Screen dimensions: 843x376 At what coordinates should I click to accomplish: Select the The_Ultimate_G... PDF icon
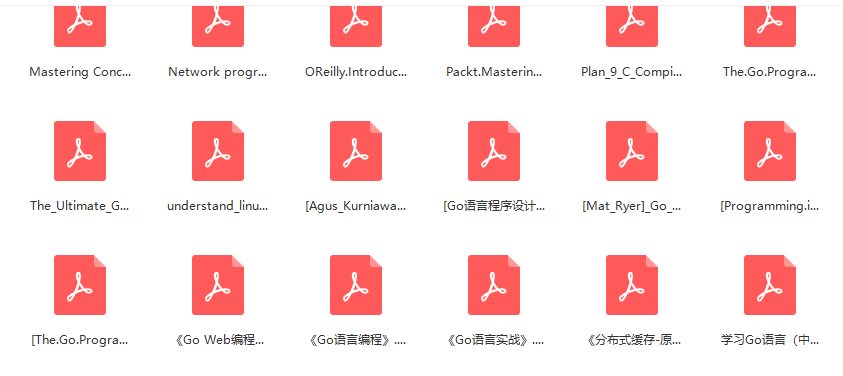coord(80,151)
